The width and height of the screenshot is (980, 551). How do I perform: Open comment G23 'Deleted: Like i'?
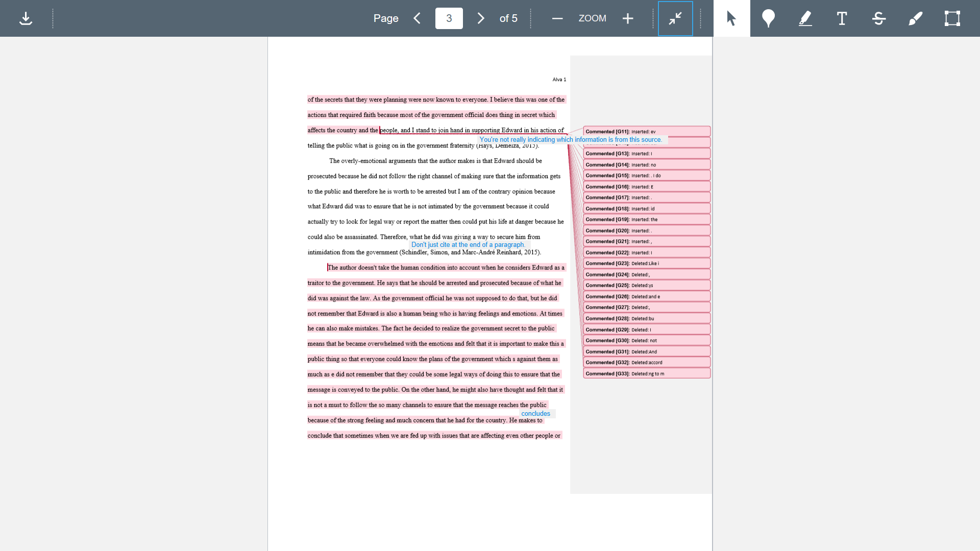coord(647,263)
